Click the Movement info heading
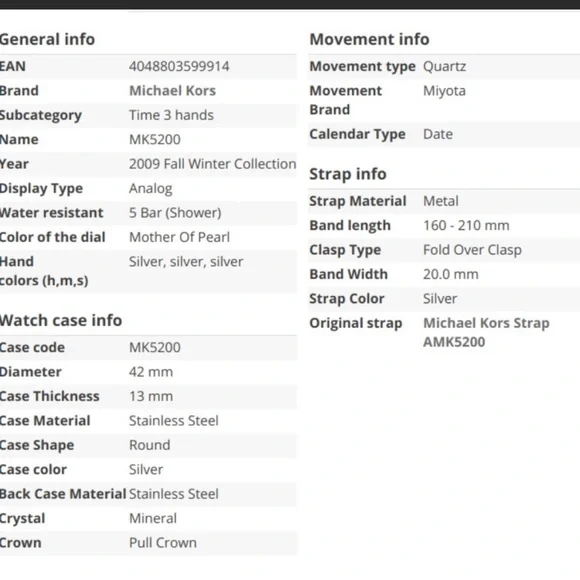 369,39
